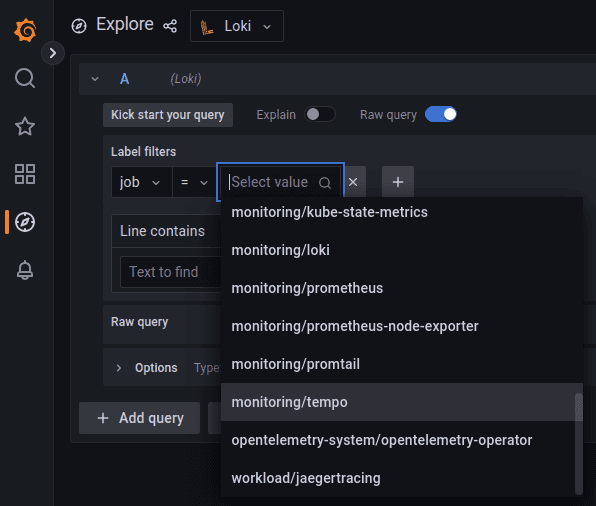Viewport: 596px width, 506px height.
Task: Open the Loki data source picker
Action: (x=236, y=26)
